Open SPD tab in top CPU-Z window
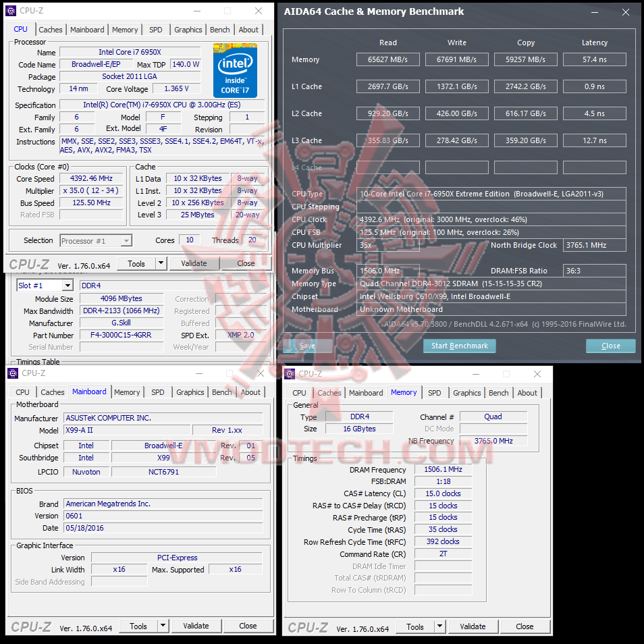The width and height of the screenshot is (644, 644). [156, 30]
